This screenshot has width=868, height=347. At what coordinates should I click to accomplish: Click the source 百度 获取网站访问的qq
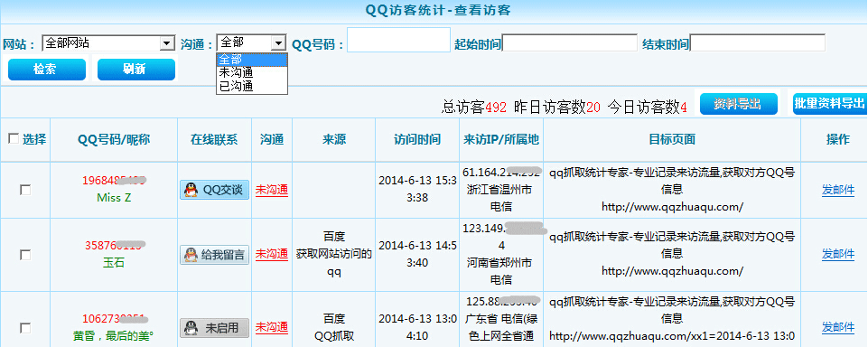[x=334, y=255]
